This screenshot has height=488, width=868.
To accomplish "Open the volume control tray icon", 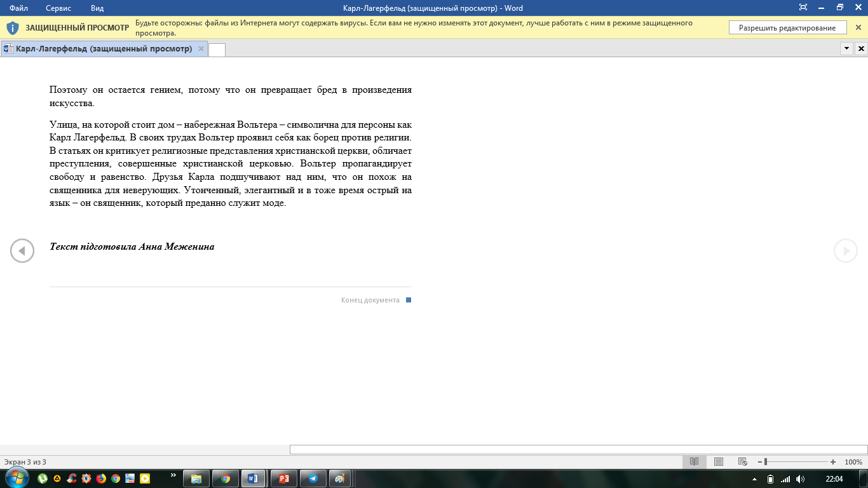I will 800,478.
